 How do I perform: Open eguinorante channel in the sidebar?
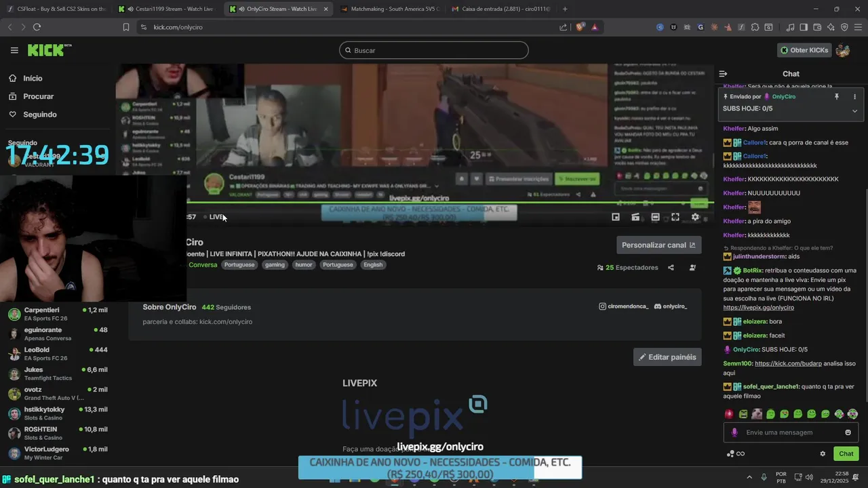(58, 333)
